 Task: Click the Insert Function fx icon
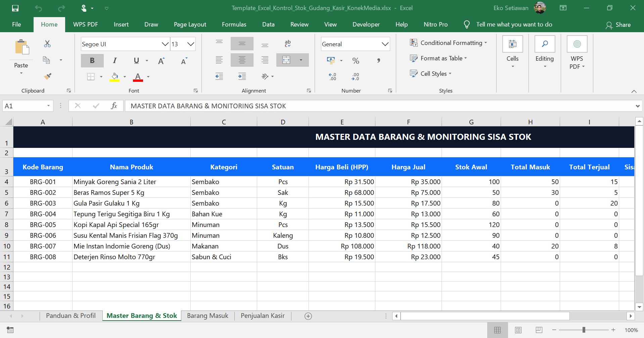click(114, 106)
